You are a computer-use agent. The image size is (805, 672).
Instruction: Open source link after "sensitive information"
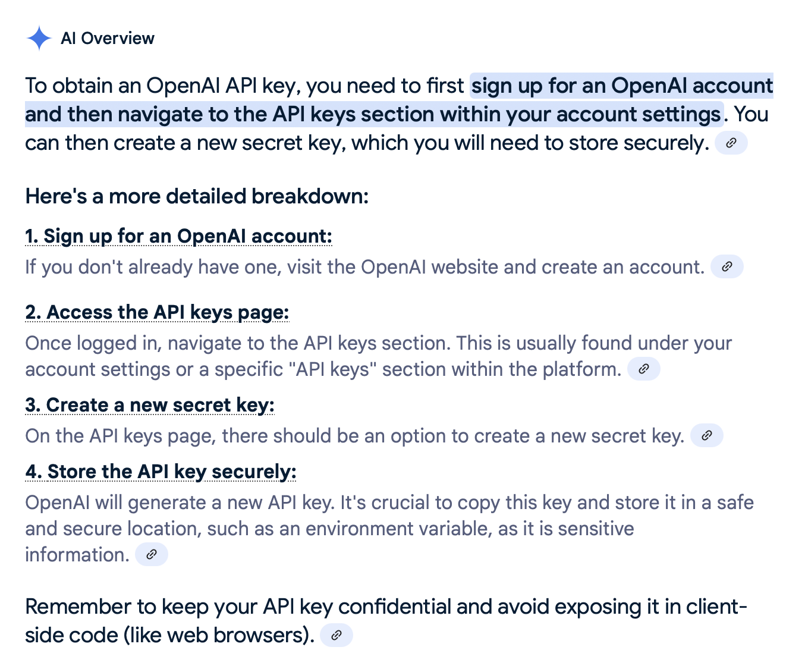pyautogui.click(x=152, y=555)
